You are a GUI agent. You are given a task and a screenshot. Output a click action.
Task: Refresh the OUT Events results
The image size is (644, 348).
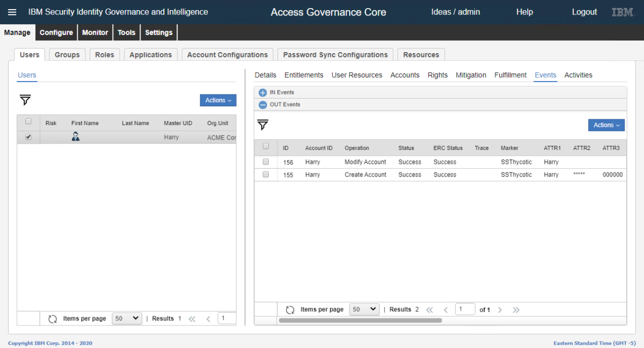[x=290, y=310]
